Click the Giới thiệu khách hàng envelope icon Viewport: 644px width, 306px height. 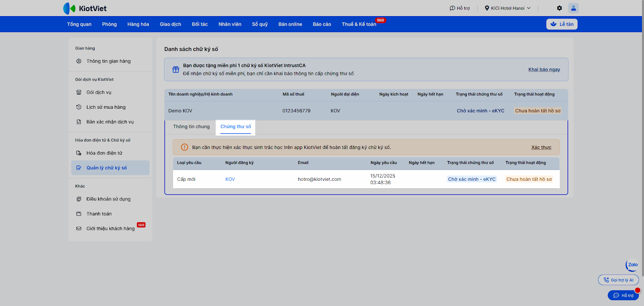click(x=79, y=229)
